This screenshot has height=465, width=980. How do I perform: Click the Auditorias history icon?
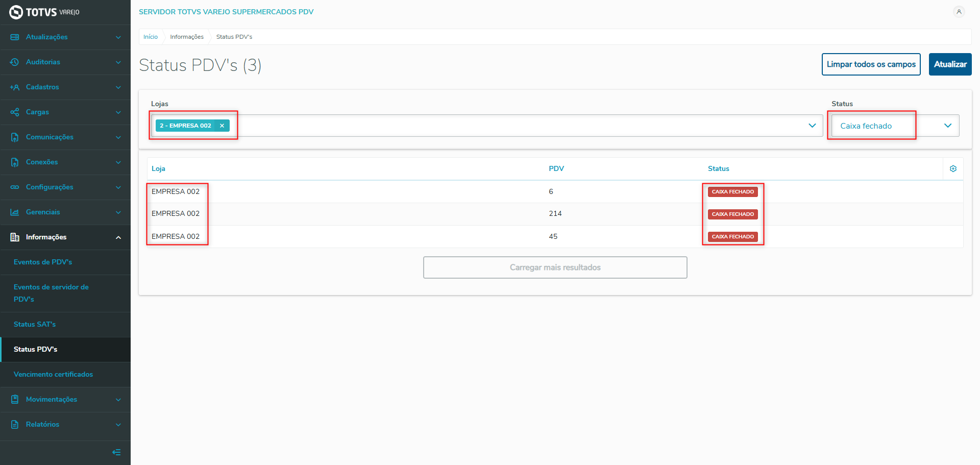coord(15,62)
